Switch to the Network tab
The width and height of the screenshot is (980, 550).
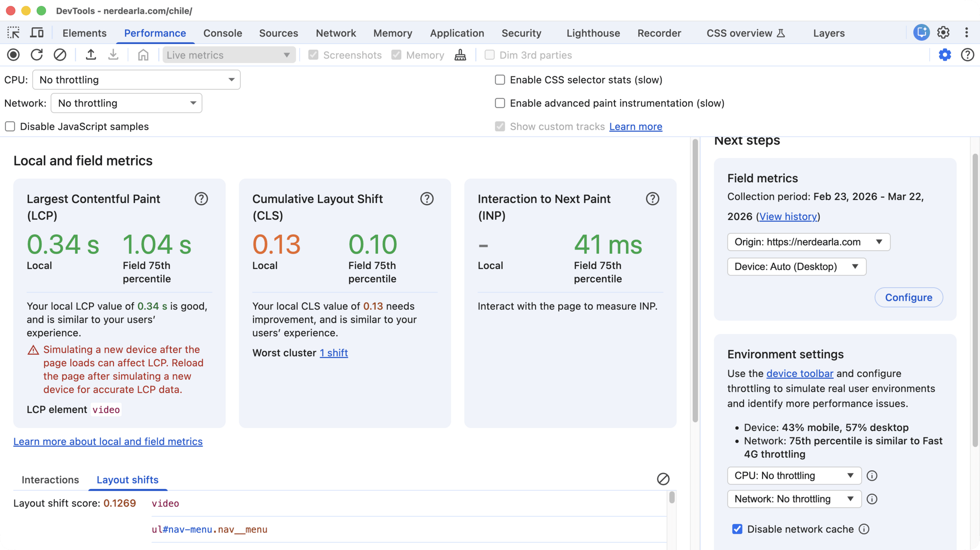[335, 33]
